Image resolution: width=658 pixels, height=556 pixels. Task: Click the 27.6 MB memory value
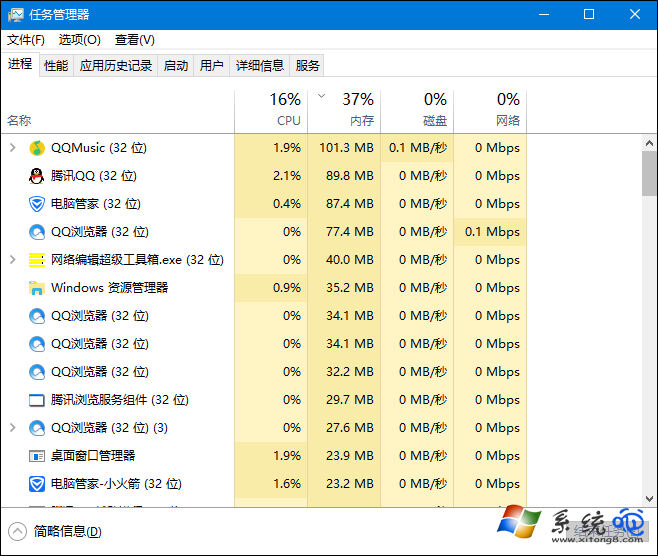350,428
